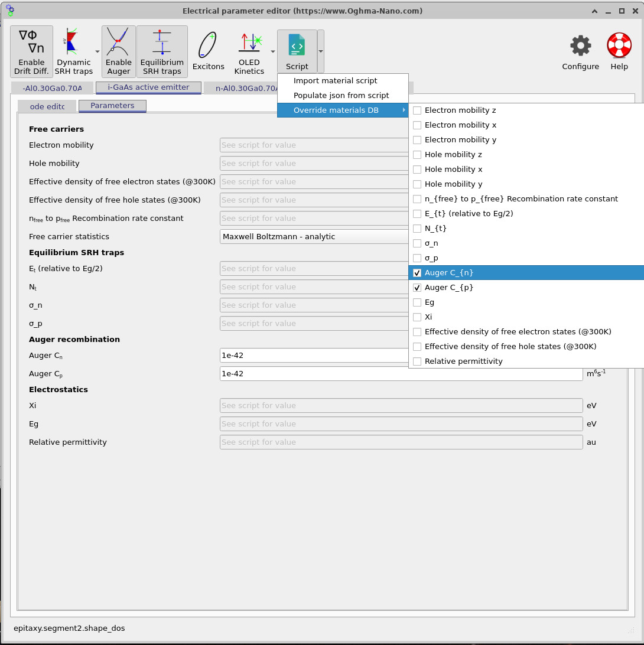Toggle the Enable Auger button
The image size is (644, 645).
[x=119, y=51]
